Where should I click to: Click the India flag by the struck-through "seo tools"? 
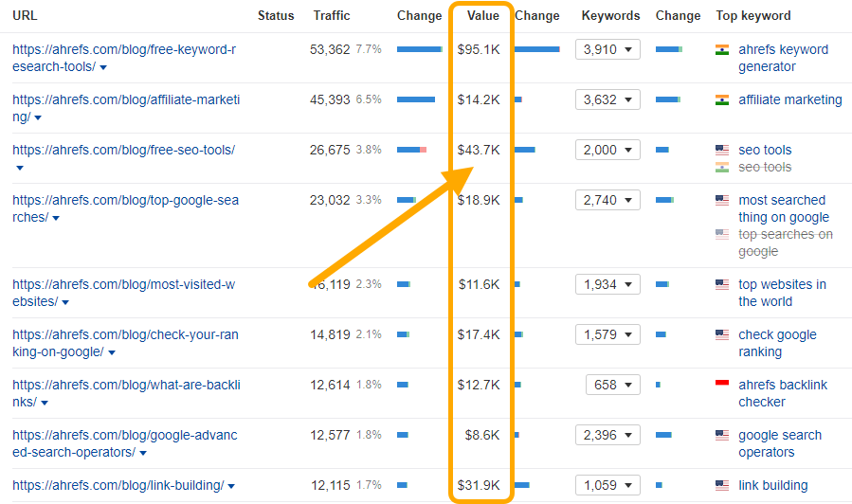click(722, 167)
